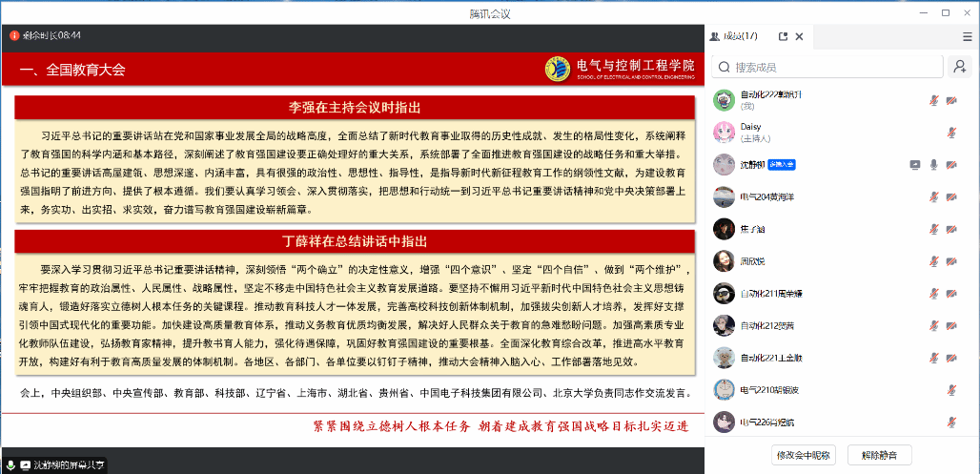This screenshot has width=980, height=474.
Task: Click the remaining time warning icon
Action: click(x=14, y=35)
